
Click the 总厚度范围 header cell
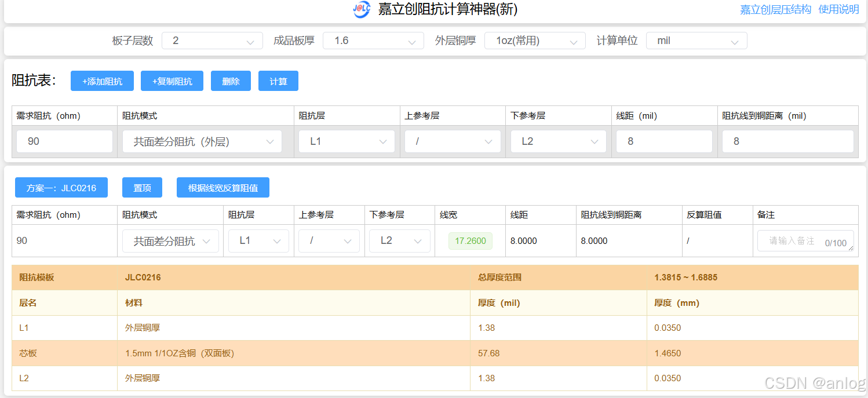point(500,277)
